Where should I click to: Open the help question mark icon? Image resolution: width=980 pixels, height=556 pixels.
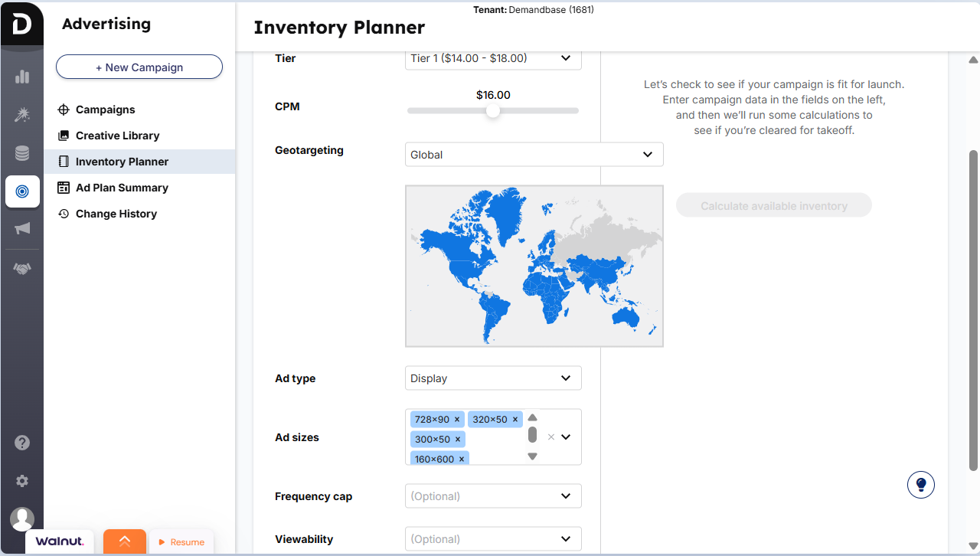pos(21,443)
